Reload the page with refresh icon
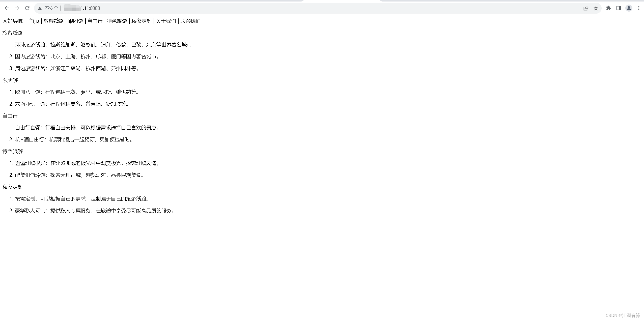 [x=27, y=8]
